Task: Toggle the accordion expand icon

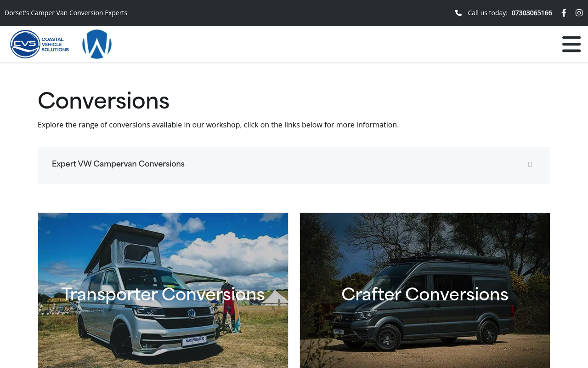Action: [530, 164]
